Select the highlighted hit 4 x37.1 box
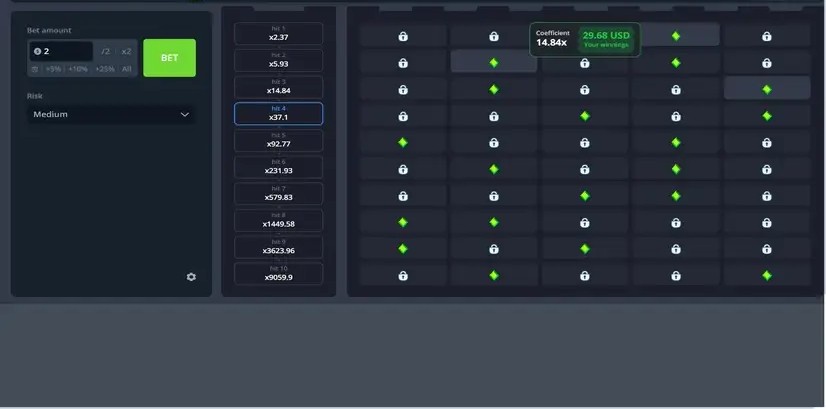Image resolution: width=826 pixels, height=409 pixels. [278, 114]
